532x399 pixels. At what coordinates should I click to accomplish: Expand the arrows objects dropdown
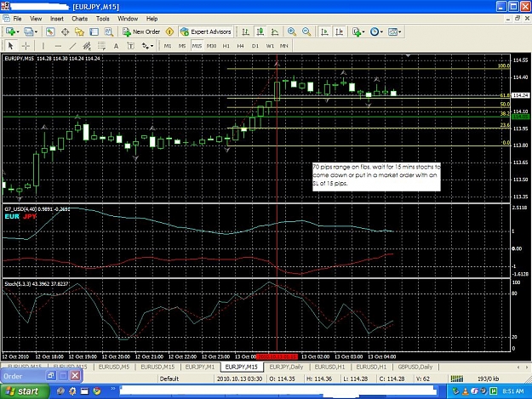click(152, 46)
